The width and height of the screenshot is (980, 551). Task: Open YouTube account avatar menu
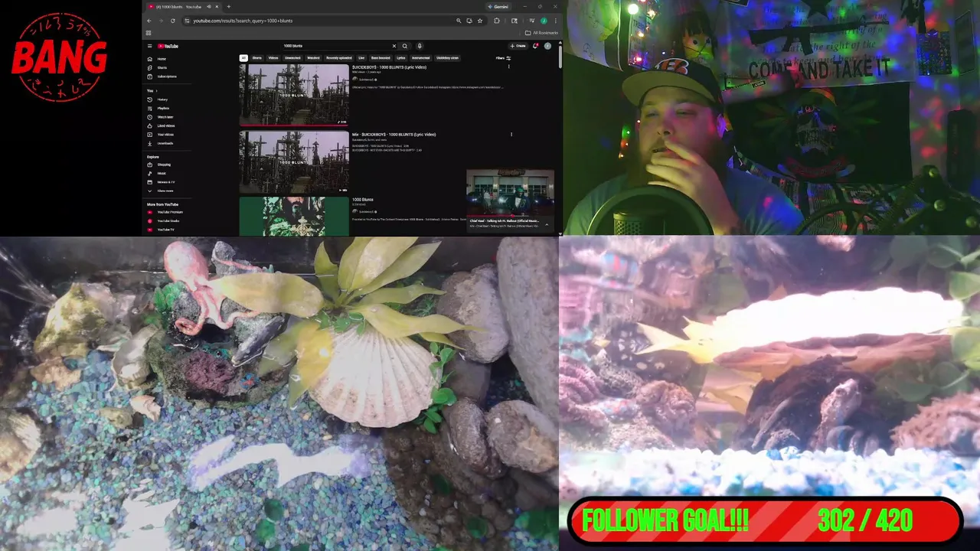click(x=547, y=46)
